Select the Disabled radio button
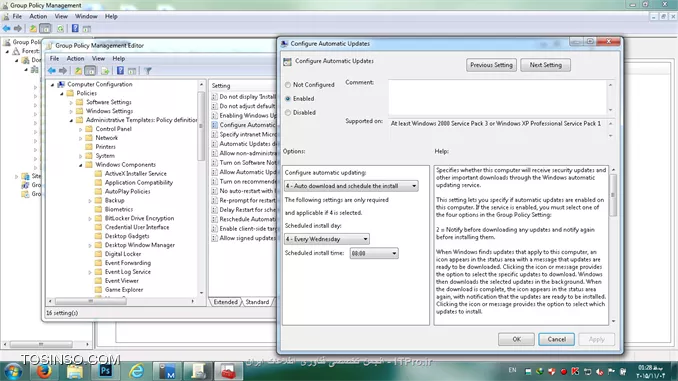The image size is (678, 381). 288,112
